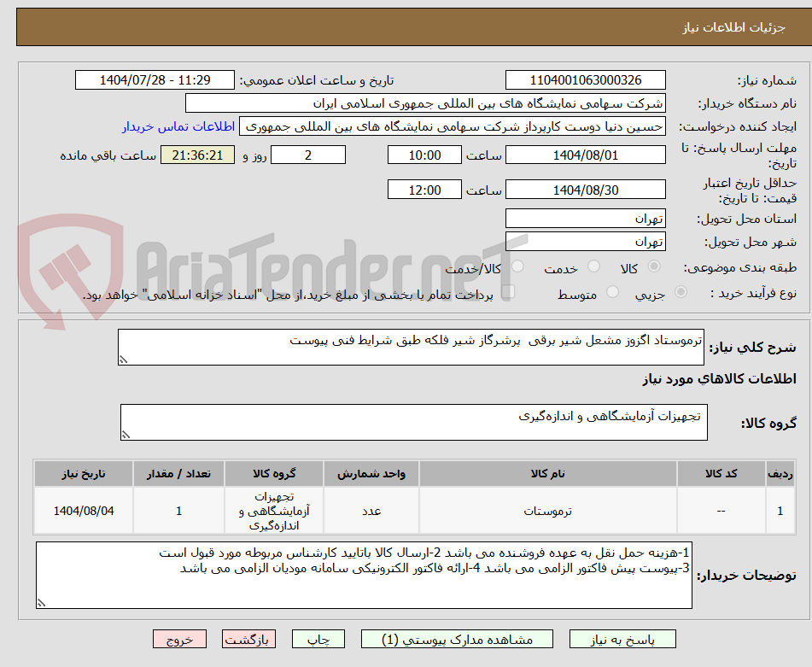This screenshot has height=667, width=812.
Task: Click the تهران delivery province field
Action: point(586,218)
